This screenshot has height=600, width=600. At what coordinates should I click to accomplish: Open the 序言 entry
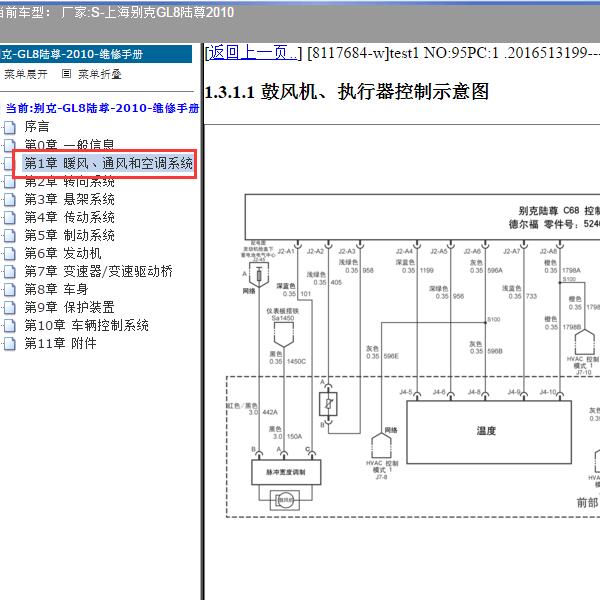point(37,127)
